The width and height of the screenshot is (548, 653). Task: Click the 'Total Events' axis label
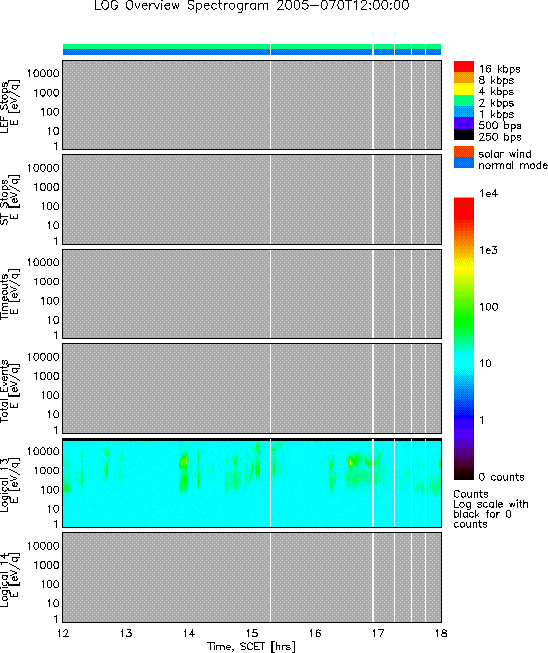tap(5, 391)
